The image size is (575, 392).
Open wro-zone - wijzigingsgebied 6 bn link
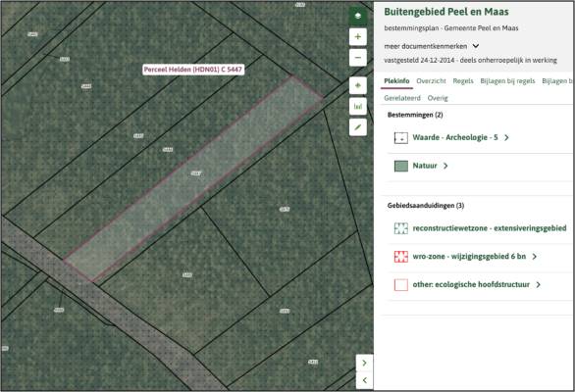click(x=469, y=257)
